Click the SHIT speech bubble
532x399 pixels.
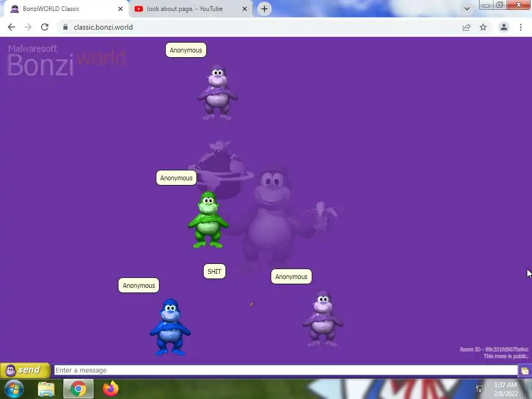tap(215, 271)
